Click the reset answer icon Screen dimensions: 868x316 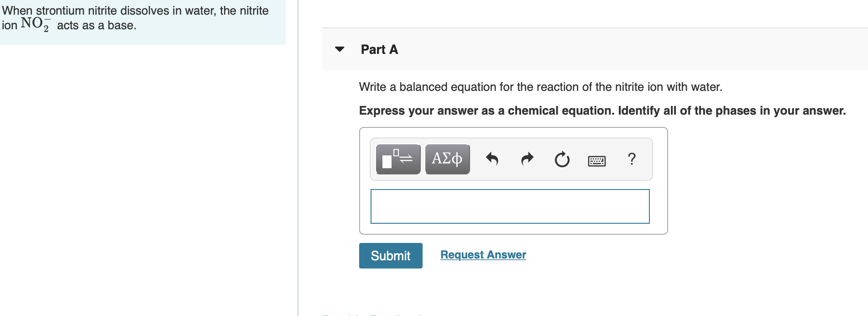562,159
